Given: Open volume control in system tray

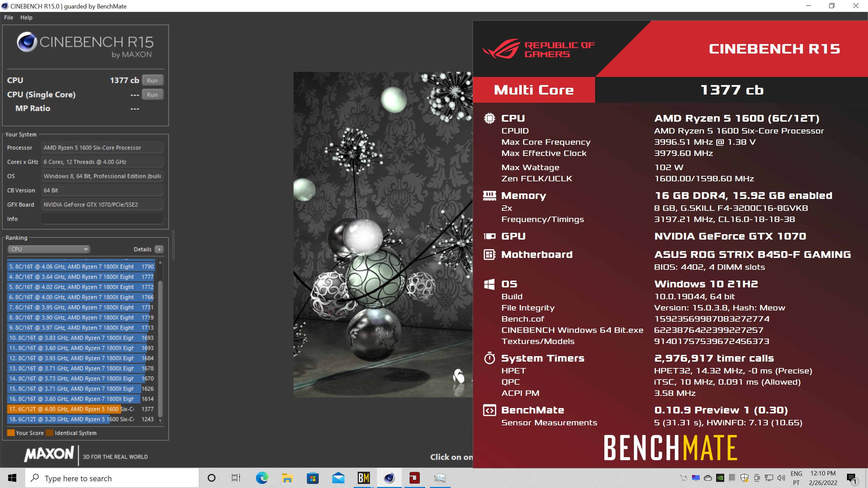Looking at the screenshot, I should pyautogui.click(x=781, y=478).
